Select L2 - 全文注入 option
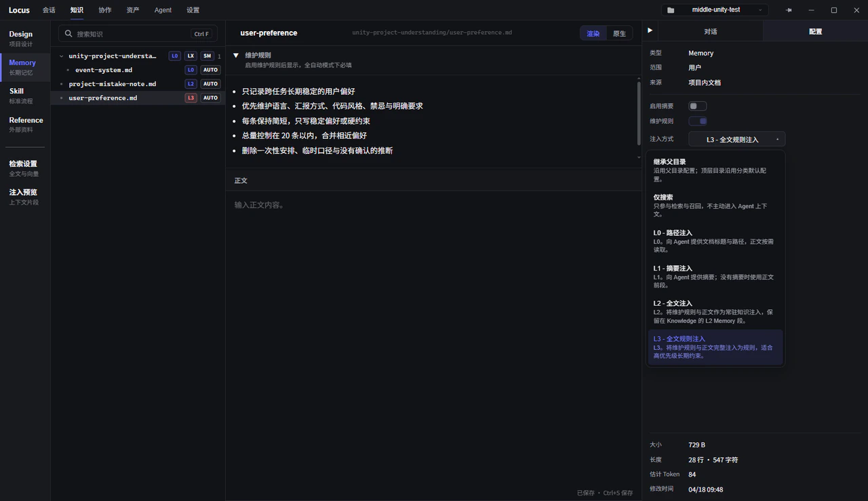The width and height of the screenshot is (868, 501). 715,312
